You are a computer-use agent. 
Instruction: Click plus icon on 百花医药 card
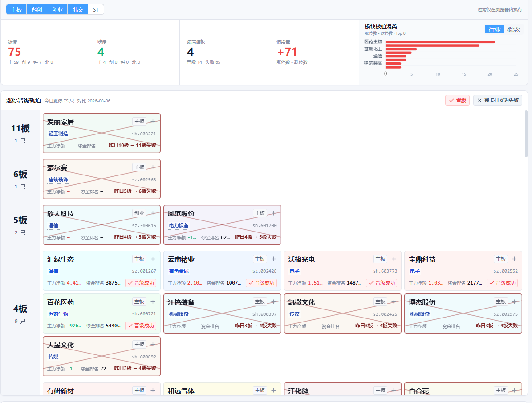[153, 302]
